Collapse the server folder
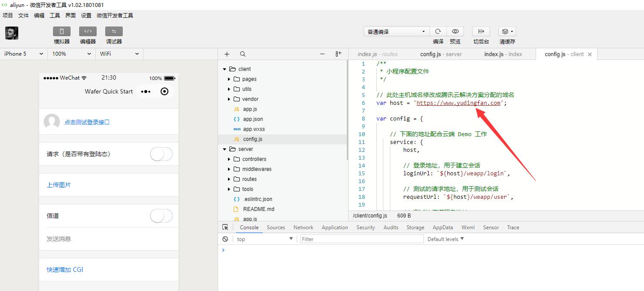Image resolution: width=644 pixels, height=291 pixels. [x=225, y=149]
